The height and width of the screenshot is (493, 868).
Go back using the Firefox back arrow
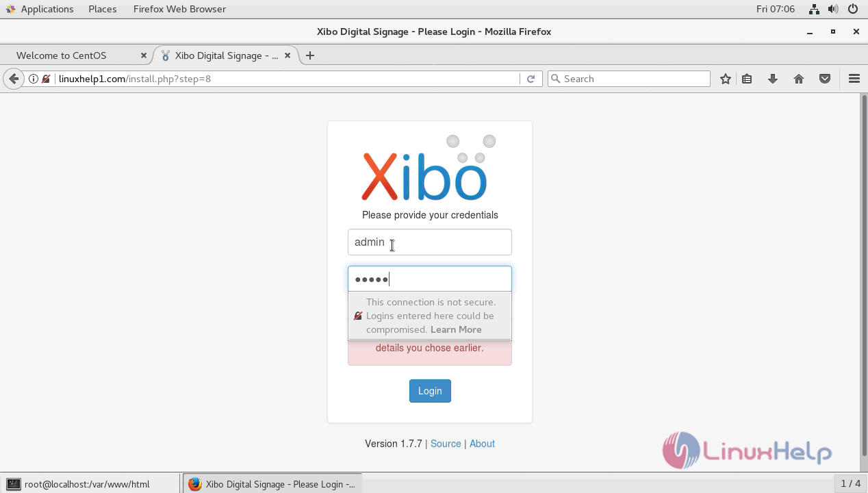(x=14, y=79)
